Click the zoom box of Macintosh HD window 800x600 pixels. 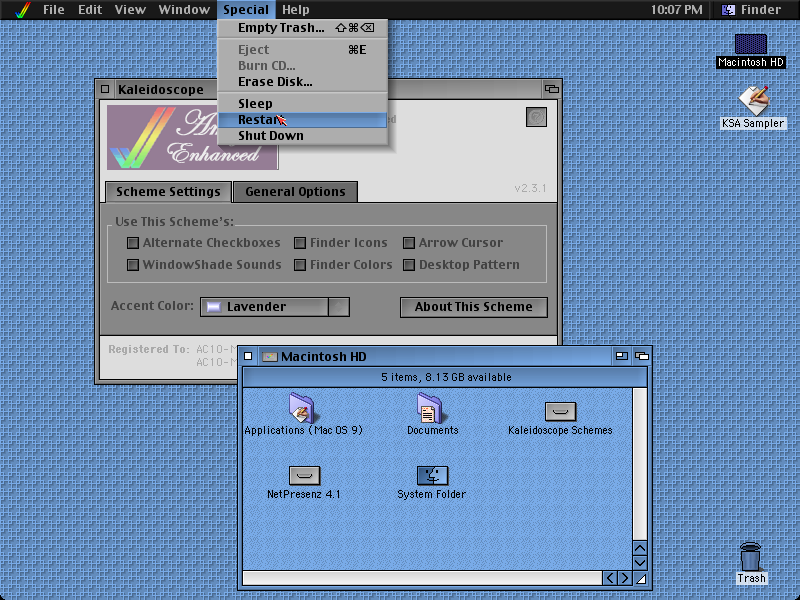(x=621, y=356)
